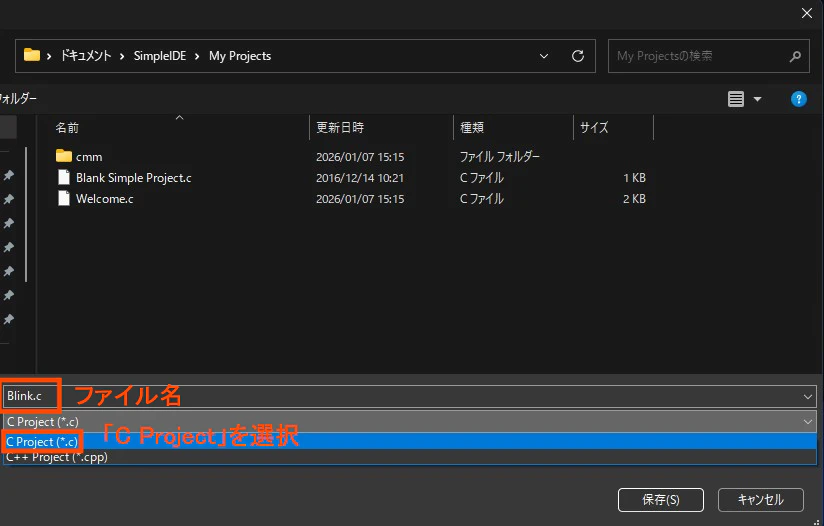Expand the address bar history chevron

(x=544, y=56)
